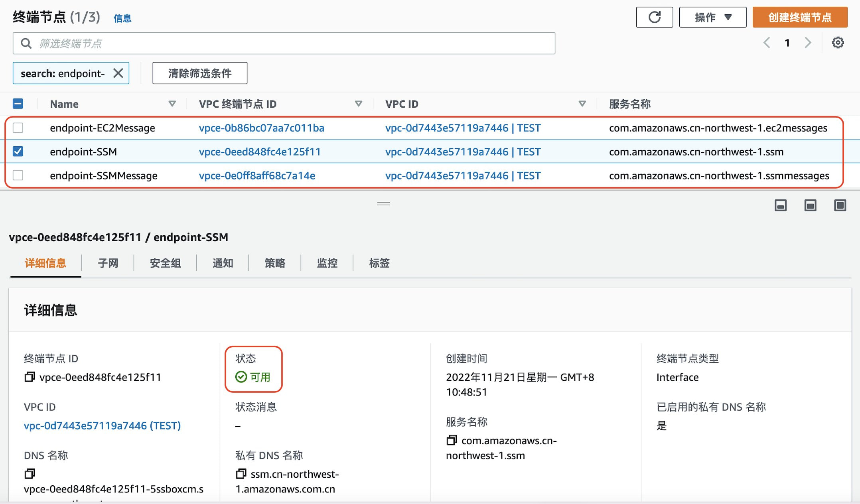Copy the endpoint ID vpce-0eed848fc4e125f11
The width and height of the screenshot is (860, 504).
point(30,377)
